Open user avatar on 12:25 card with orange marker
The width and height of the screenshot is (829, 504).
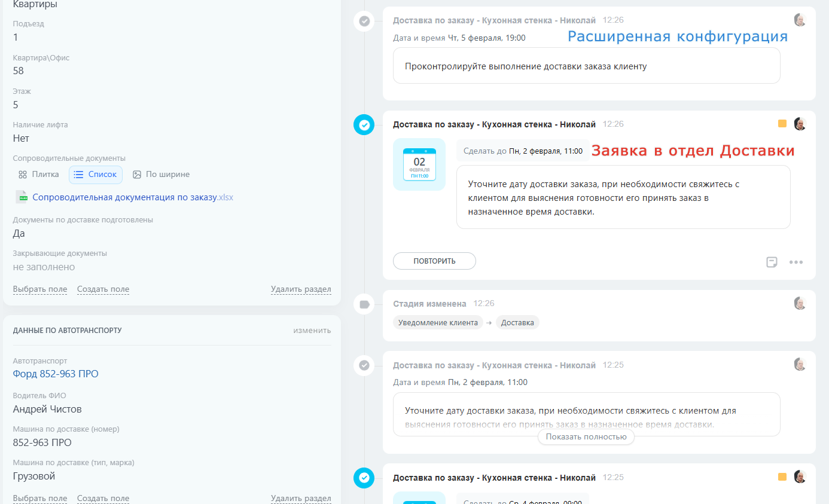(800, 476)
